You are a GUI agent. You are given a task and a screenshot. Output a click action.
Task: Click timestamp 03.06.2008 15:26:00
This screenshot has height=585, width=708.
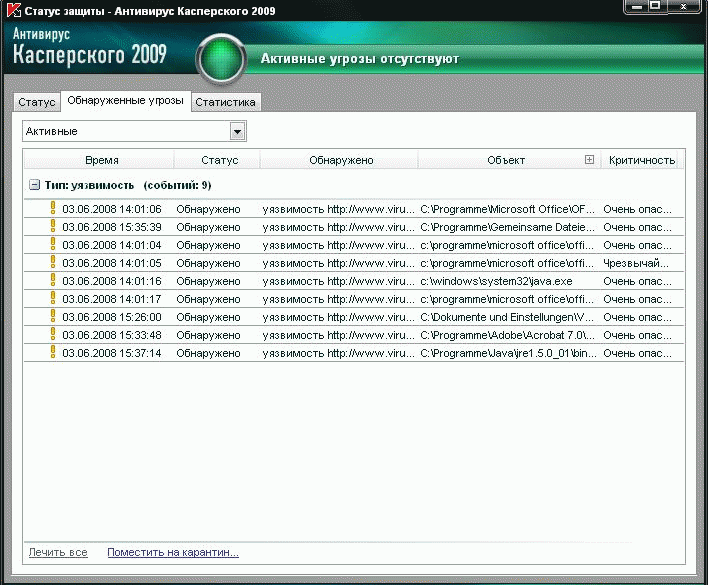112,317
